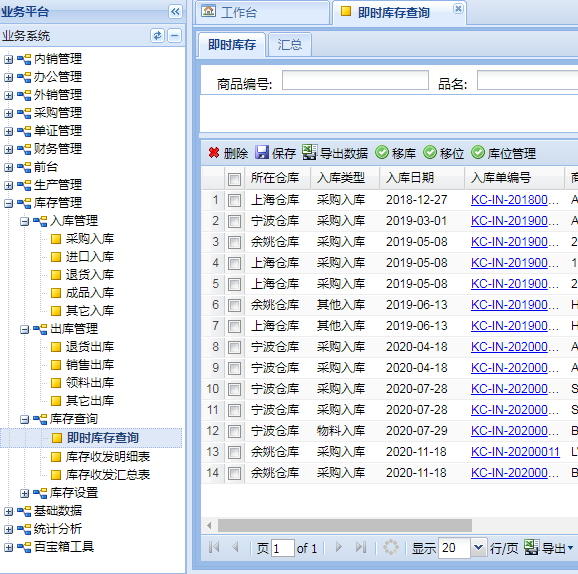
Task: Collapse the 入库管理 tree node
Action: pyautogui.click(x=24, y=222)
